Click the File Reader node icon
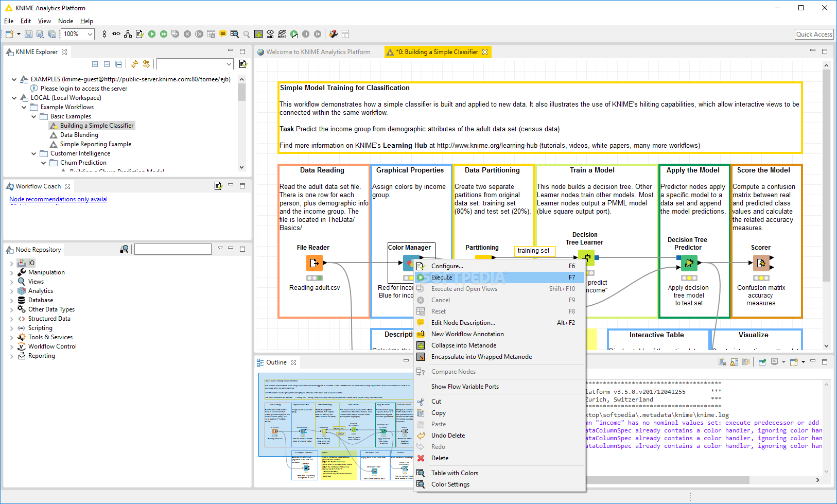The height and width of the screenshot is (504, 837). (x=315, y=263)
